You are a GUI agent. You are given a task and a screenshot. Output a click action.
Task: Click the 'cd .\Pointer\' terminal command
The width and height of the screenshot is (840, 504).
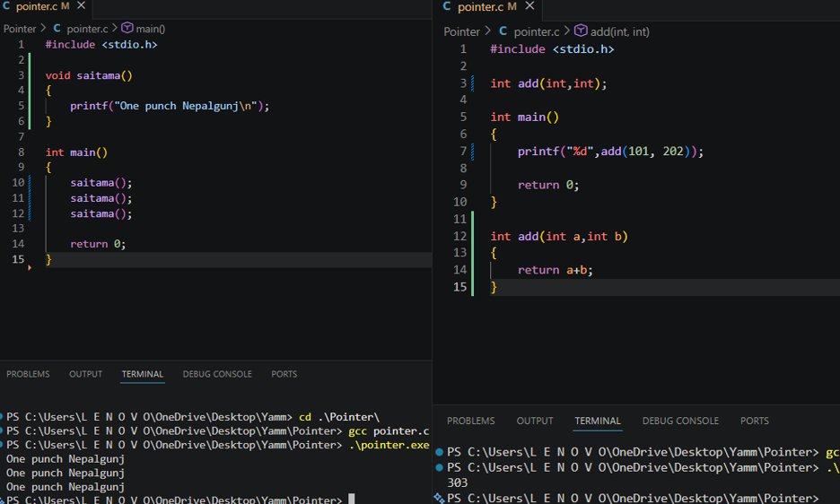(338, 417)
